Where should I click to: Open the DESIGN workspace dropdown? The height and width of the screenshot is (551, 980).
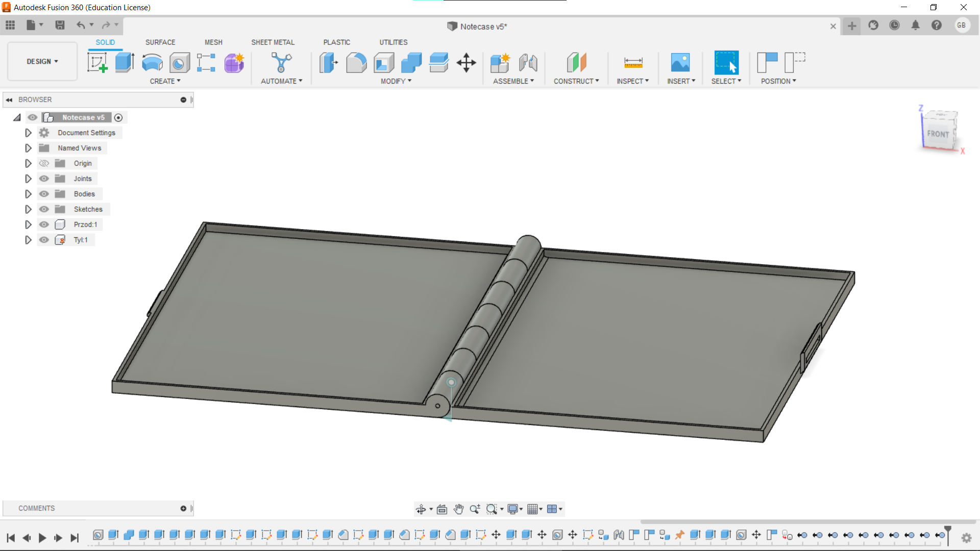coord(42,61)
